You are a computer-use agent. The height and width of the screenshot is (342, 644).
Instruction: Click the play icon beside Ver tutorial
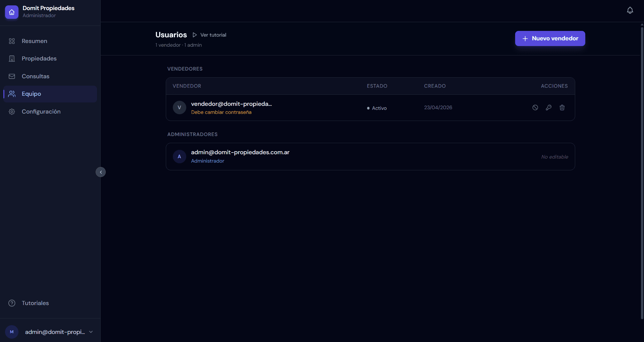(x=195, y=35)
